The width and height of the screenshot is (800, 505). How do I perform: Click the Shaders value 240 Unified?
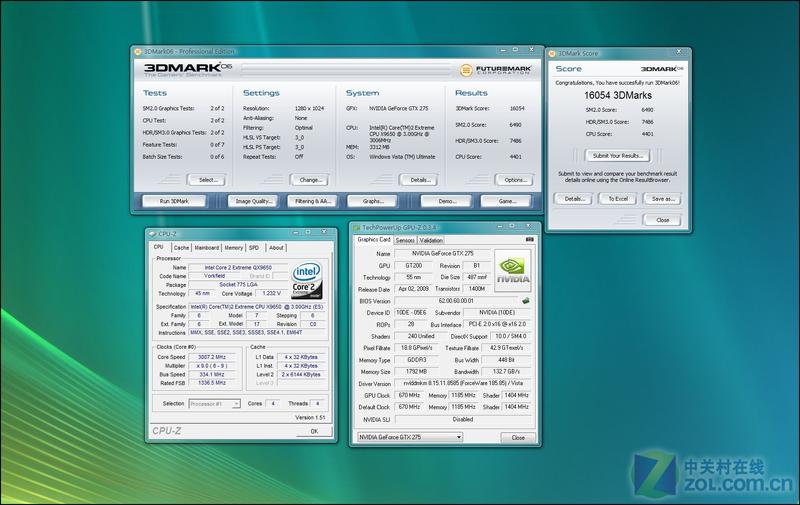coord(421,337)
